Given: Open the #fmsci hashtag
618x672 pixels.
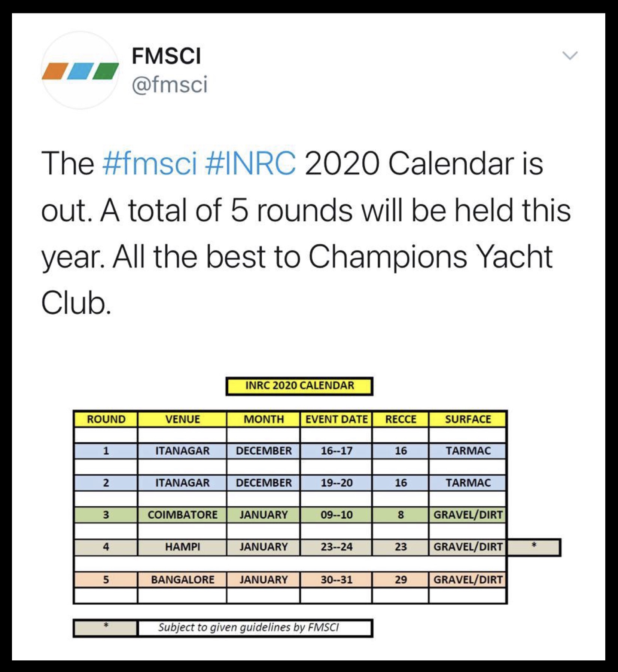Looking at the screenshot, I should pos(149,164).
